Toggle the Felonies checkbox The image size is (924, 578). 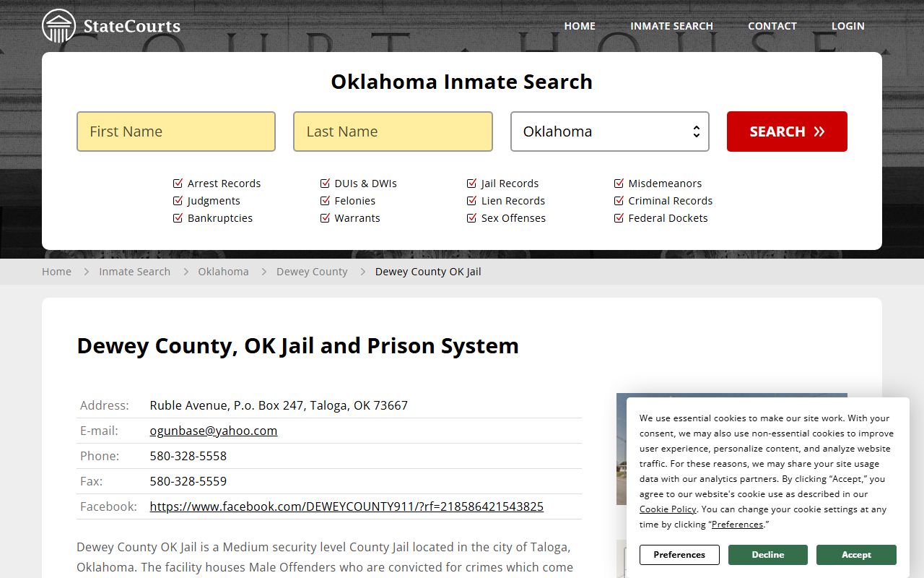coord(325,201)
